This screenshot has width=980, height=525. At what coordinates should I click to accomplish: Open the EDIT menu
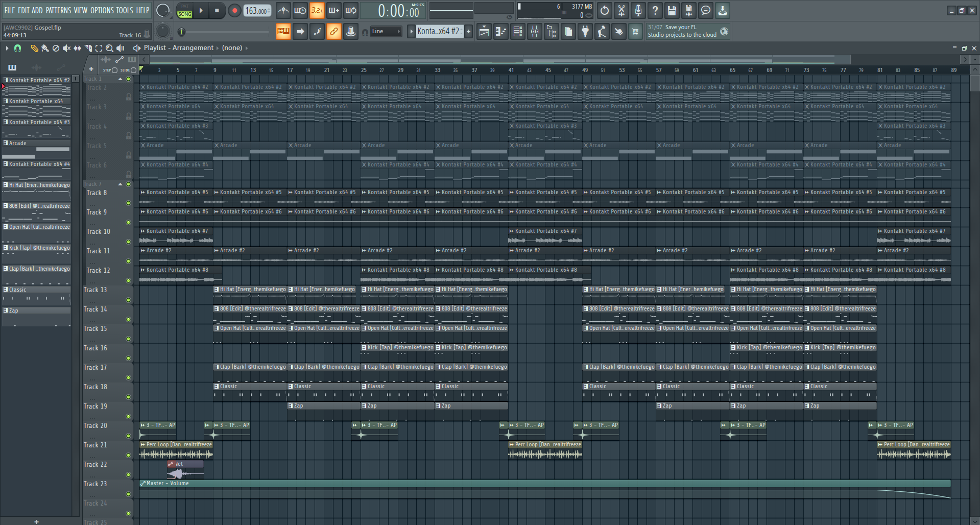click(23, 10)
